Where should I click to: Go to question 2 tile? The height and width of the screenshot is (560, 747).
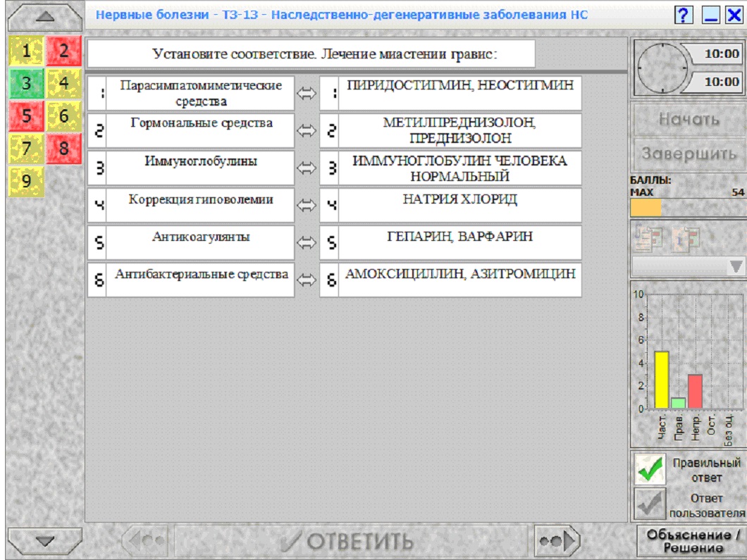tap(64, 51)
